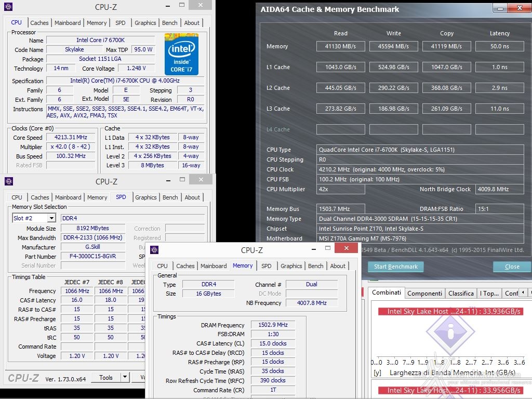Show the About tab in the CPU-Z SPD window
Image resolution: width=532 pixels, height=399 pixels.
pyautogui.click(x=192, y=197)
